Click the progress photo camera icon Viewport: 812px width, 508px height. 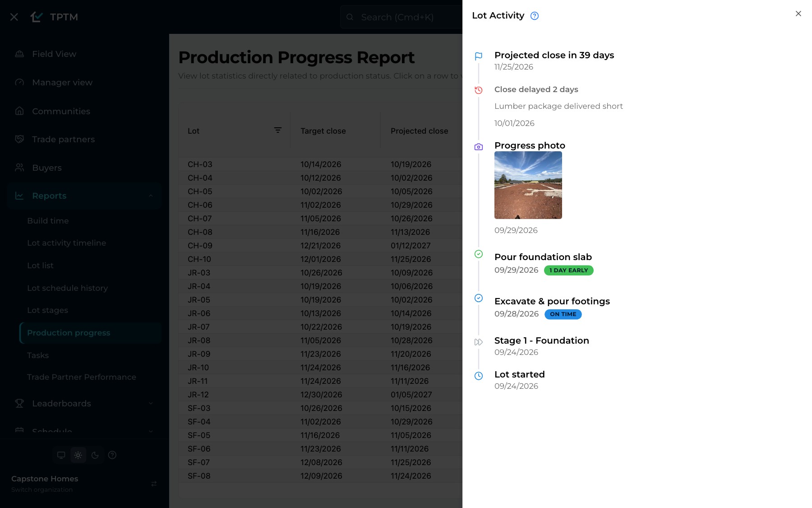pos(479,147)
